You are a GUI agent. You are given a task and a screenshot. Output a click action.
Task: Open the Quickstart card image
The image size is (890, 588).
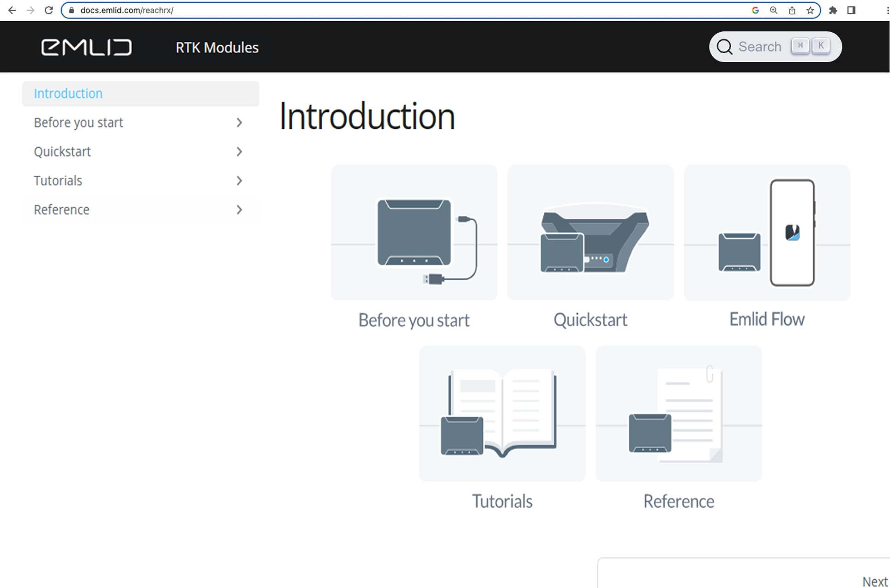(x=590, y=233)
